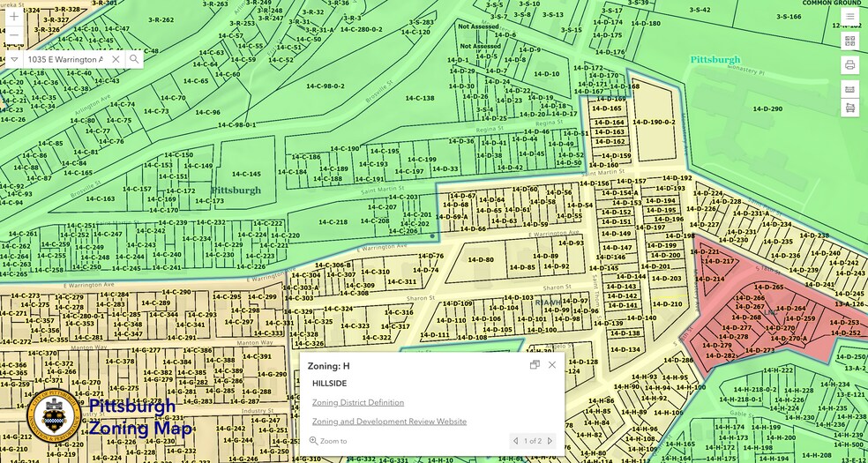Select parcel 14-C-138
The width and height of the screenshot is (868, 463).
point(420,99)
